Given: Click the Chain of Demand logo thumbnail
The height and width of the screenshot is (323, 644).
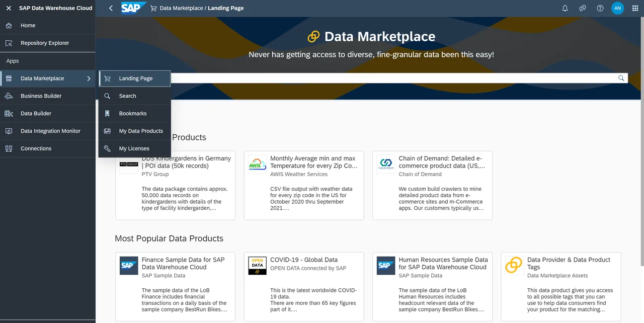Looking at the screenshot, I should (x=386, y=165).
